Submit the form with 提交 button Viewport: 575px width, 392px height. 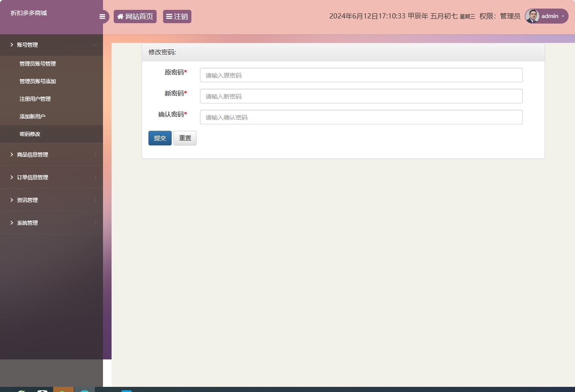pos(160,138)
